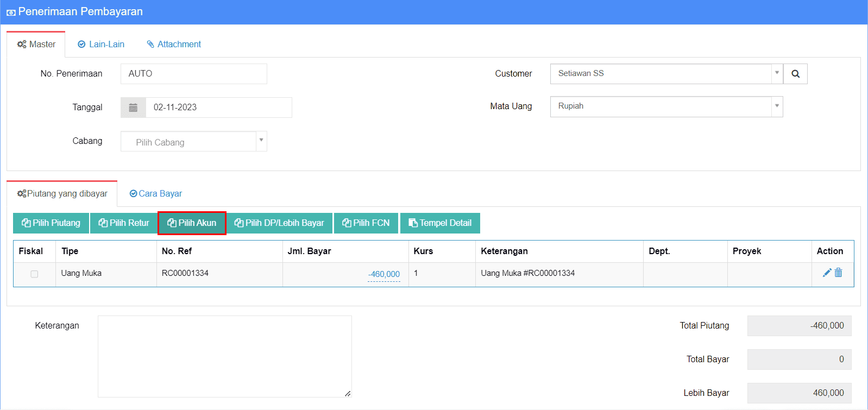The width and height of the screenshot is (868, 410).
Task: Click the No. Ref column header
Action: pyautogui.click(x=219, y=251)
